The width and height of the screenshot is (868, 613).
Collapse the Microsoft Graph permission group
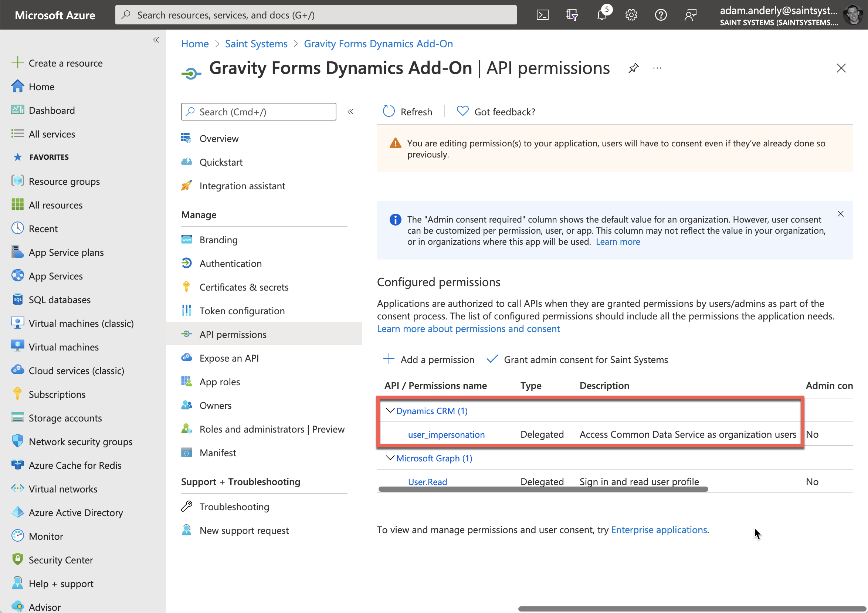390,458
